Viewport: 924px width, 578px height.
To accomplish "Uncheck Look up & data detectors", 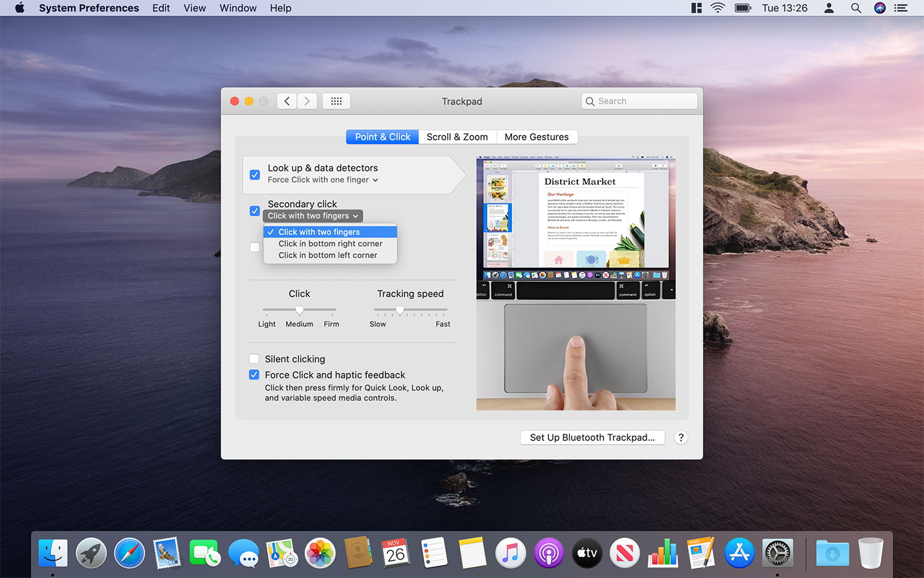I will (254, 175).
